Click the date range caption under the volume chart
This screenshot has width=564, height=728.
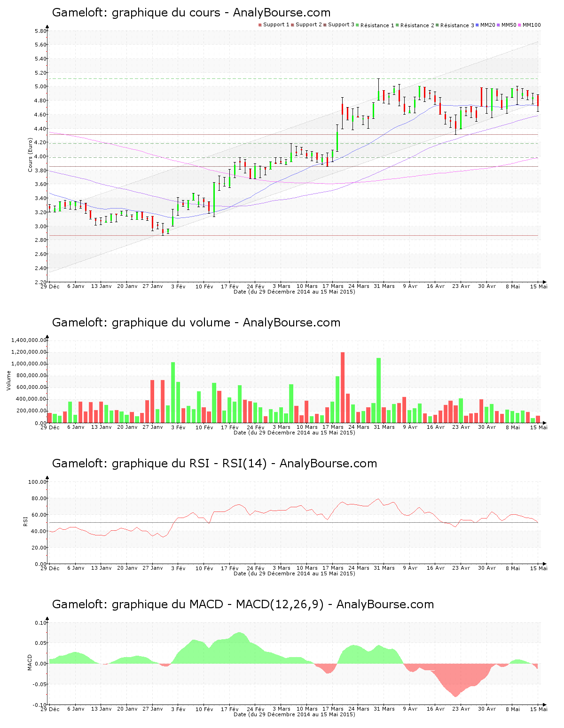point(294,433)
